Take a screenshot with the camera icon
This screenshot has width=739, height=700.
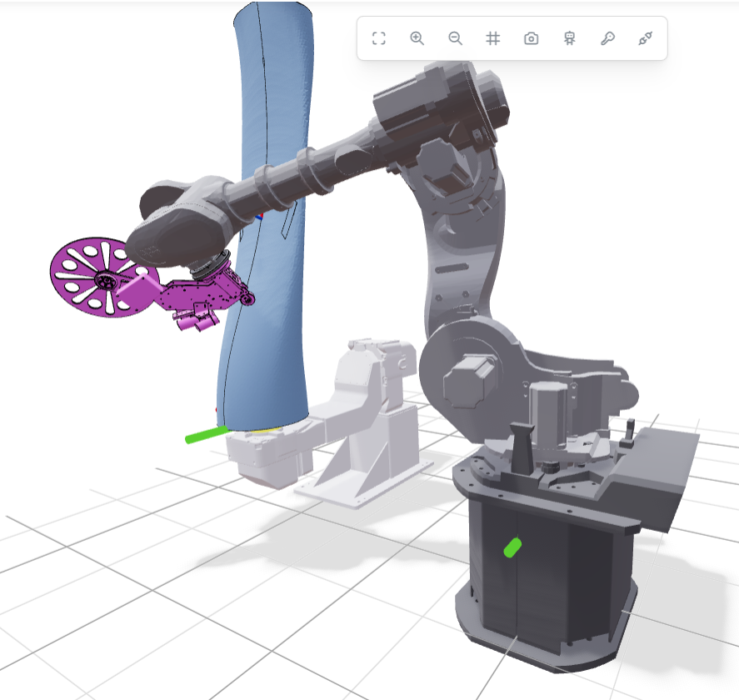coord(532,38)
